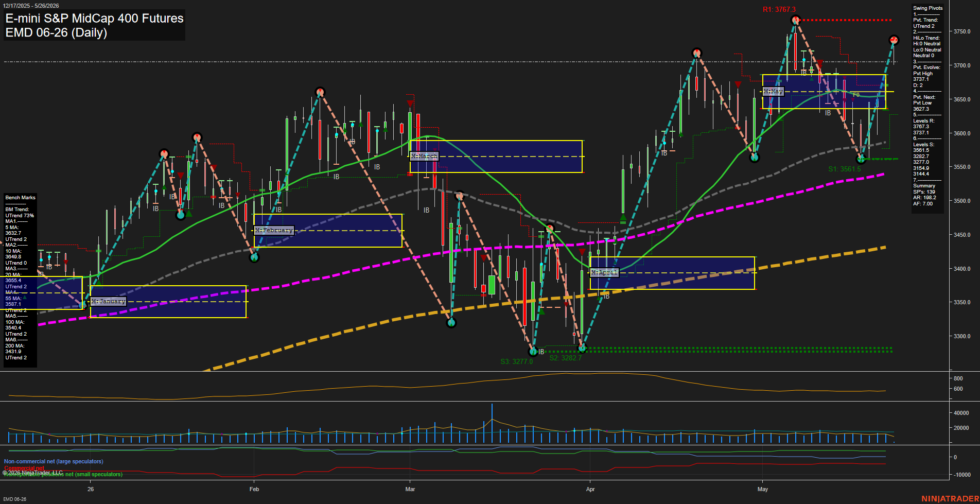
Task: Select the S3: 3277.0 support label
Action: (516, 361)
